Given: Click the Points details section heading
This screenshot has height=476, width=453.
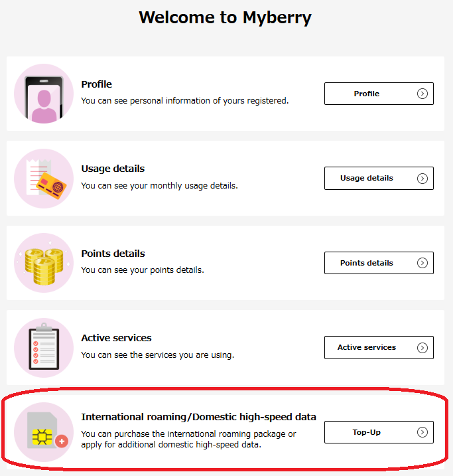Looking at the screenshot, I should point(113,254).
